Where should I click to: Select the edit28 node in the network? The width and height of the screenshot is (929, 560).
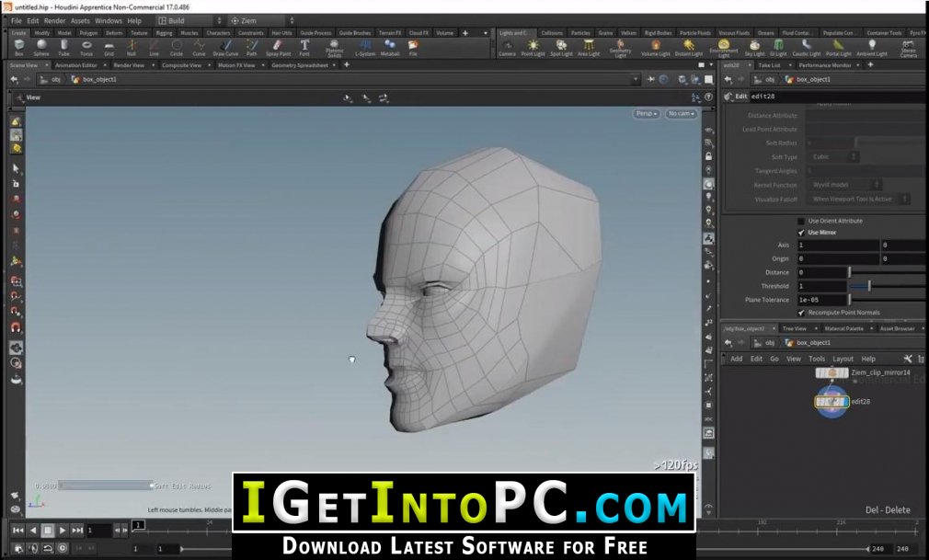pyautogui.click(x=832, y=402)
